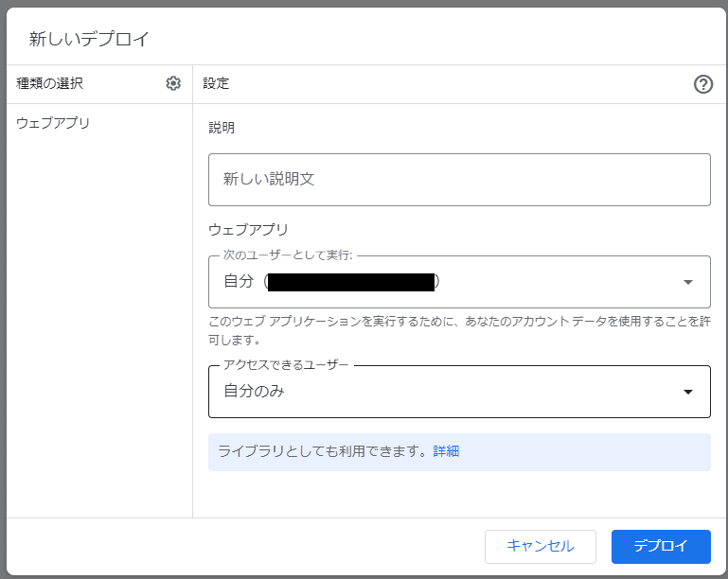This screenshot has height=579, width=728.
Task: Click the 新しい説明文 description field
Action: (459, 179)
